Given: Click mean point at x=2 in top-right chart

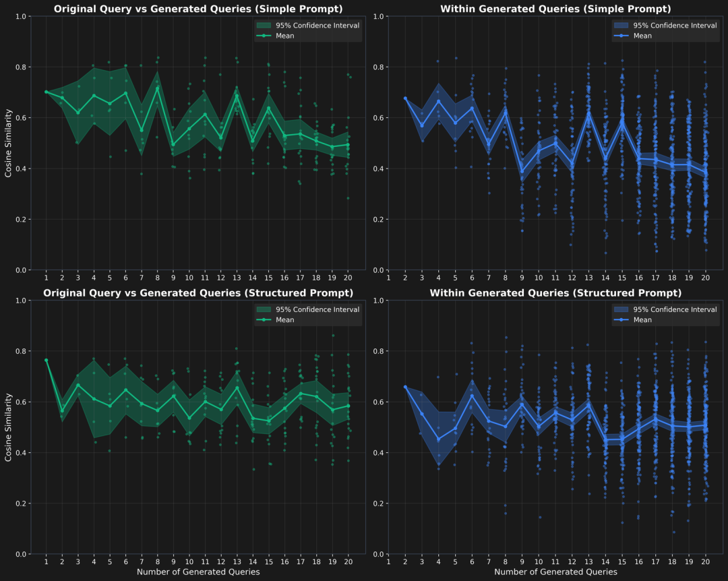Looking at the screenshot, I should [405, 98].
